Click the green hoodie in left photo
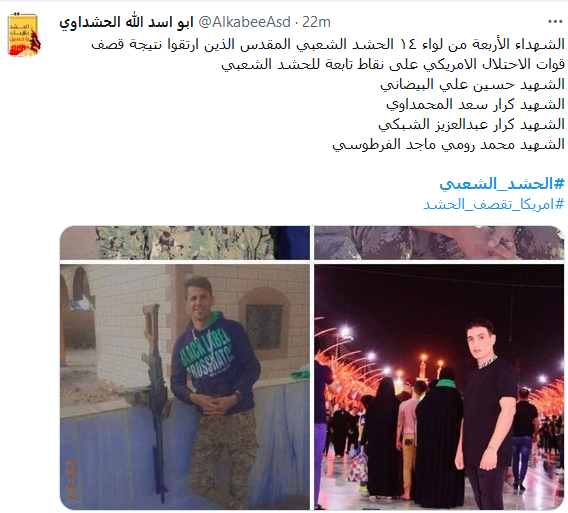 [214, 362]
